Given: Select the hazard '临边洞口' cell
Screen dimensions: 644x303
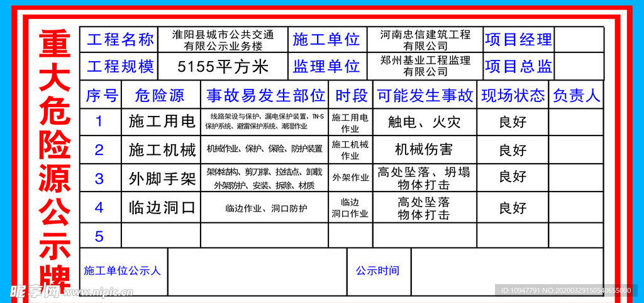Looking at the screenshot, I should coord(162,208).
